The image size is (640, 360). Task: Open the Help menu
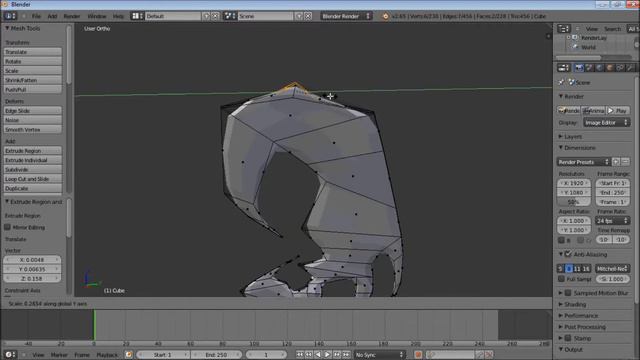tap(118, 16)
